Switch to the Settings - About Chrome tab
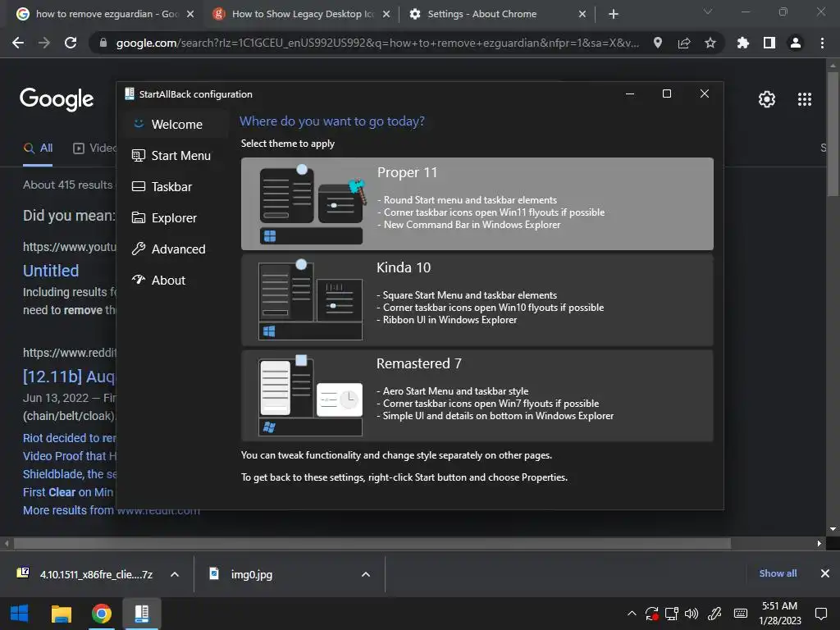Viewport: 840px width, 630px height. (x=497, y=14)
